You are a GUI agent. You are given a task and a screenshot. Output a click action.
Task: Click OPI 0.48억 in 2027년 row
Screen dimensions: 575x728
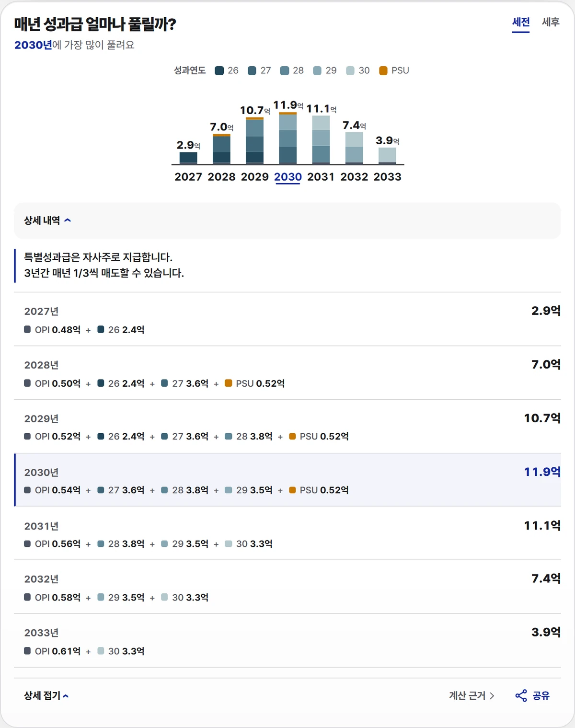pos(52,330)
